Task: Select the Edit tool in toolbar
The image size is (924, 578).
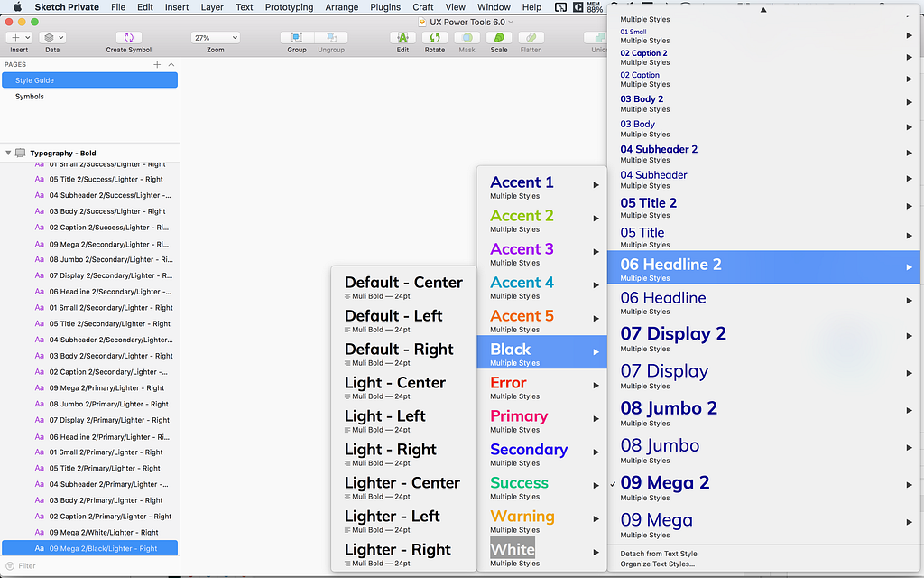Action: point(402,38)
